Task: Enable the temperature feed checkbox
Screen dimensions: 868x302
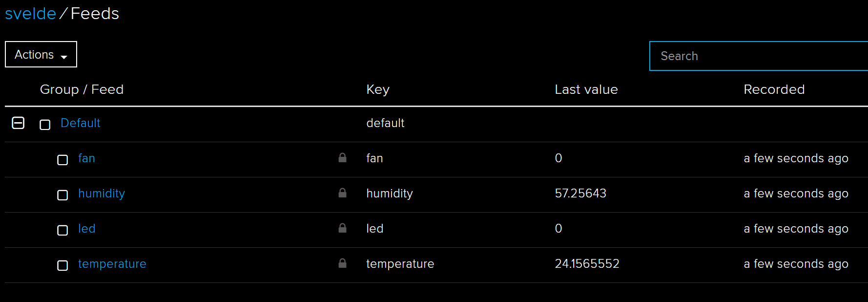Action: 62,265
